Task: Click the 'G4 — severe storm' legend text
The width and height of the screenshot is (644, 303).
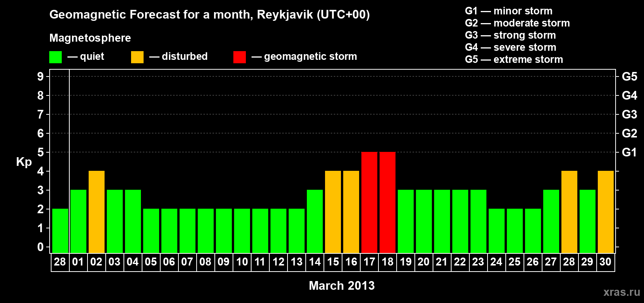Action: tap(510, 47)
